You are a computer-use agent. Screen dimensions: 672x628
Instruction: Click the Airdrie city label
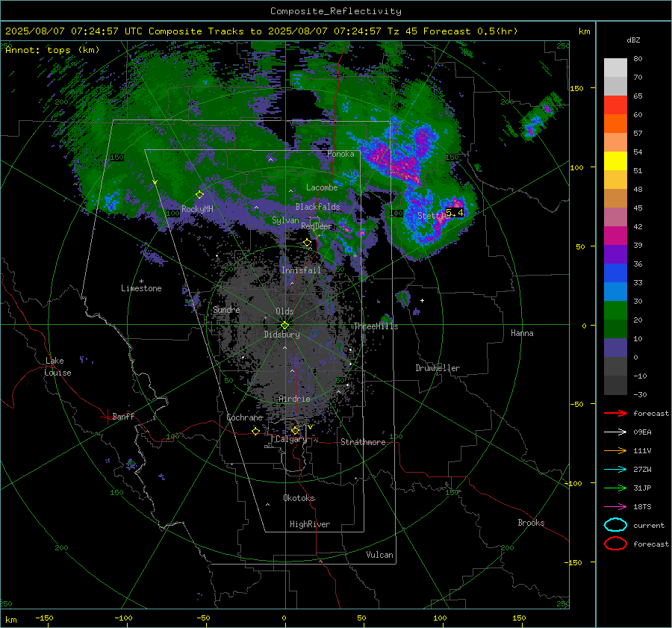point(294,399)
